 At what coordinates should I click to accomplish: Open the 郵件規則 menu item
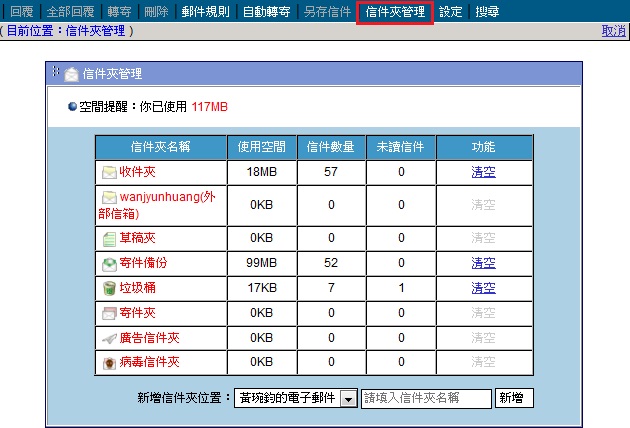tap(206, 13)
